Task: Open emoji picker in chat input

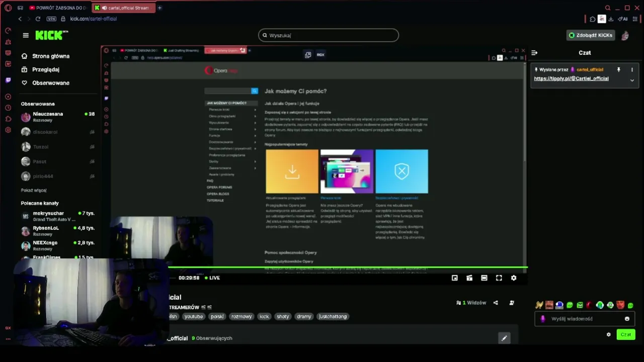Action: click(627, 319)
